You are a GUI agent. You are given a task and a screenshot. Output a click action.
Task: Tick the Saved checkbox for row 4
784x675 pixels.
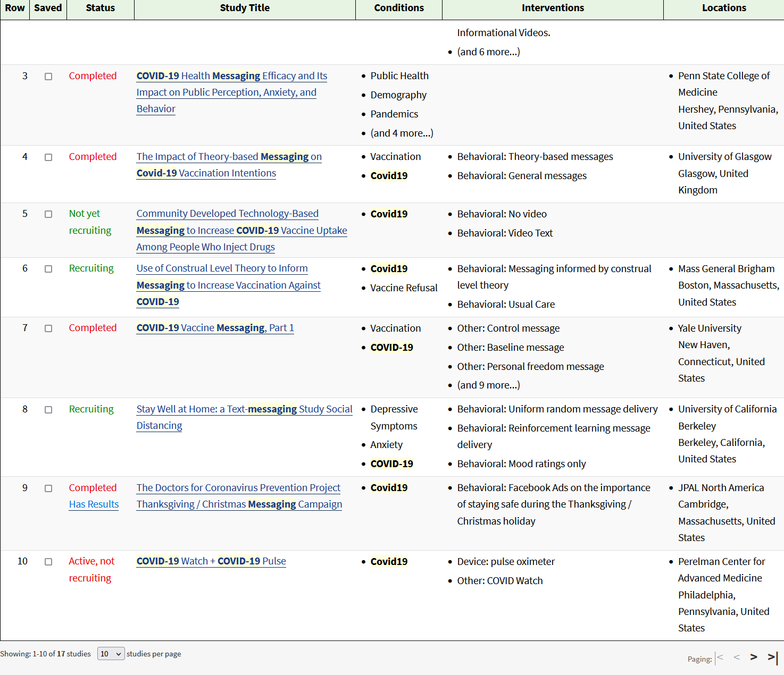(48, 157)
